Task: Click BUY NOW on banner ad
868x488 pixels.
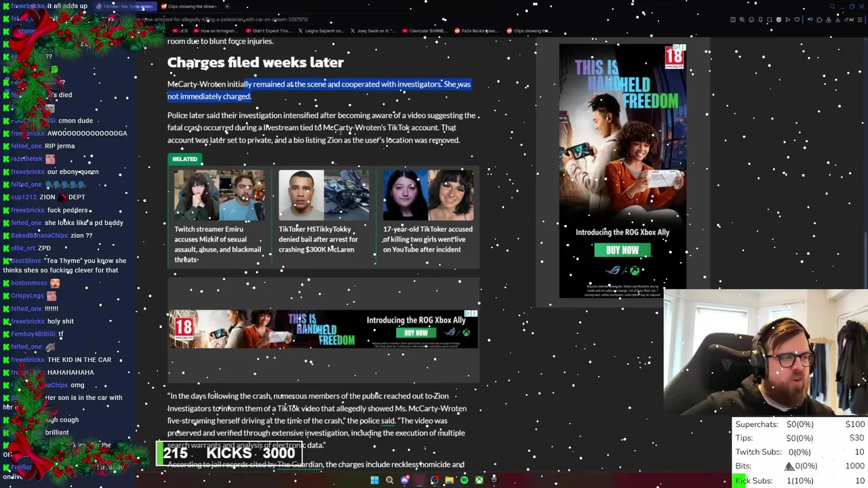Action: pyautogui.click(x=416, y=333)
